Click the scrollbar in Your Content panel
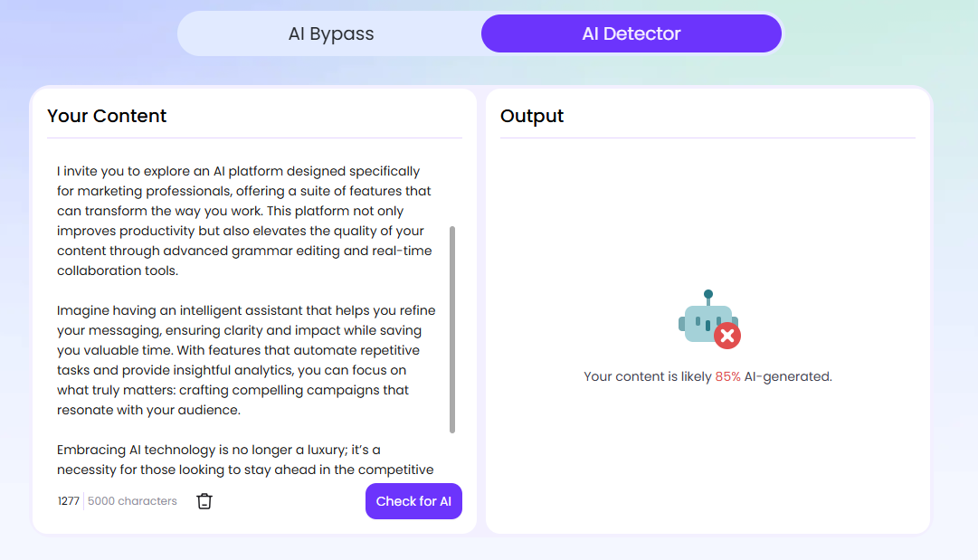Image resolution: width=978 pixels, height=560 pixels. (453, 326)
